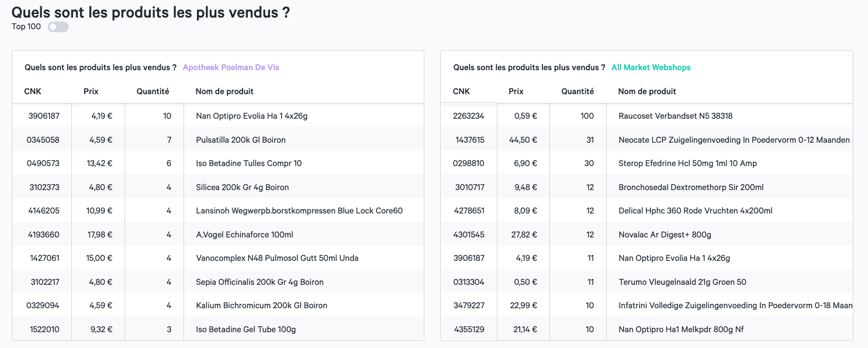Screen dimensions: 868x348
Task: Click CNK 4301545 cell
Action: pyautogui.click(x=469, y=235)
